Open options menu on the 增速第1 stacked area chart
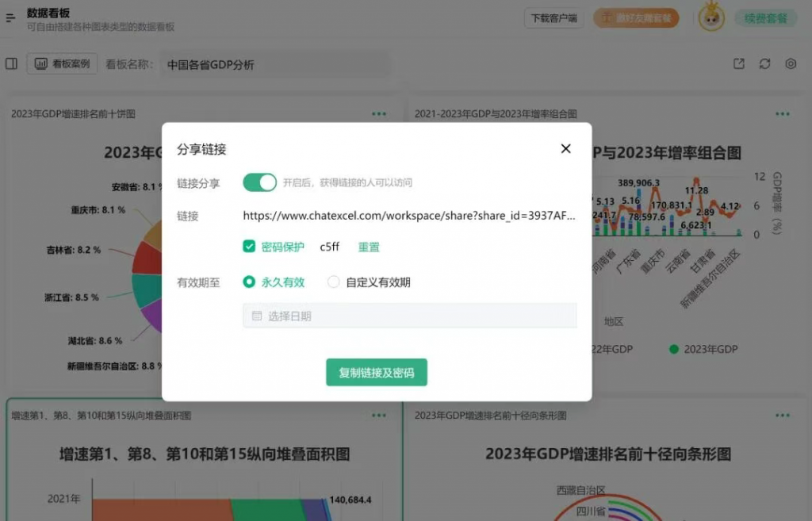The width and height of the screenshot is (812, 521). coord(379,415)
